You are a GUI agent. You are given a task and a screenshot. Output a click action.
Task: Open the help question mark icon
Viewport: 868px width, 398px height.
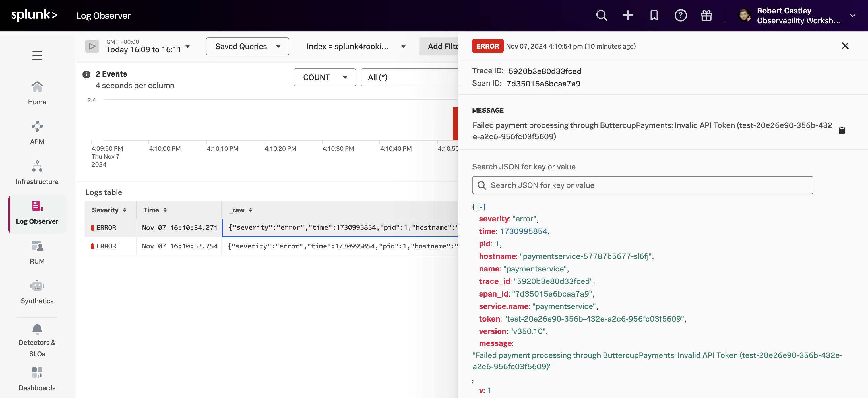coord(680,15)
